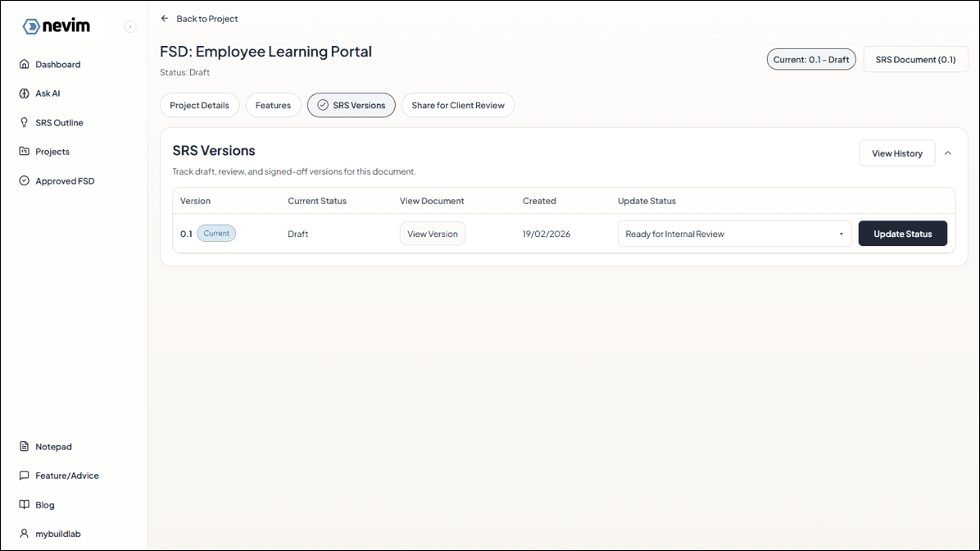980x551 pixels.
Task: Click the Notepad icon in sidebar
Action: pos(25,447)
